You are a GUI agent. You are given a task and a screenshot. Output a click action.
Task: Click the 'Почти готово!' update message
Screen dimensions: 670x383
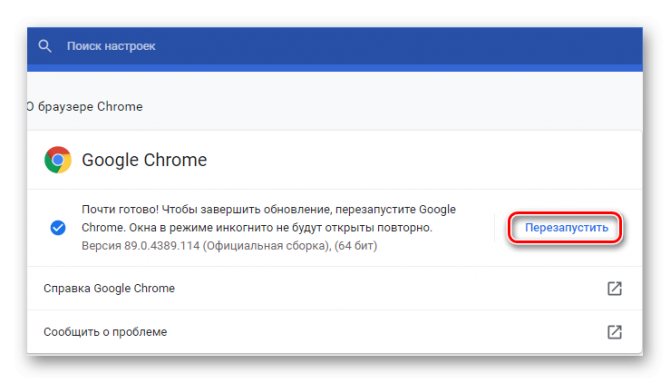269,218
